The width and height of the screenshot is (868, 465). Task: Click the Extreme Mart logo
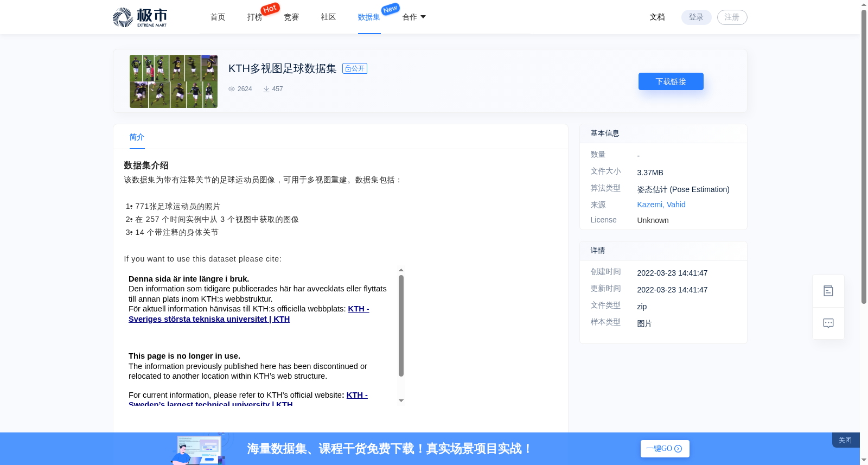(140, 17)
